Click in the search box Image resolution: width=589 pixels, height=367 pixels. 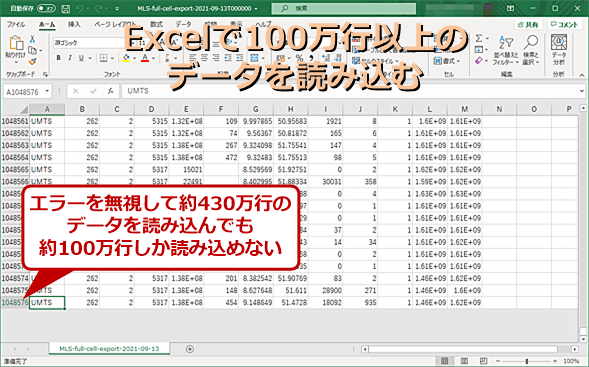point(344,8)
